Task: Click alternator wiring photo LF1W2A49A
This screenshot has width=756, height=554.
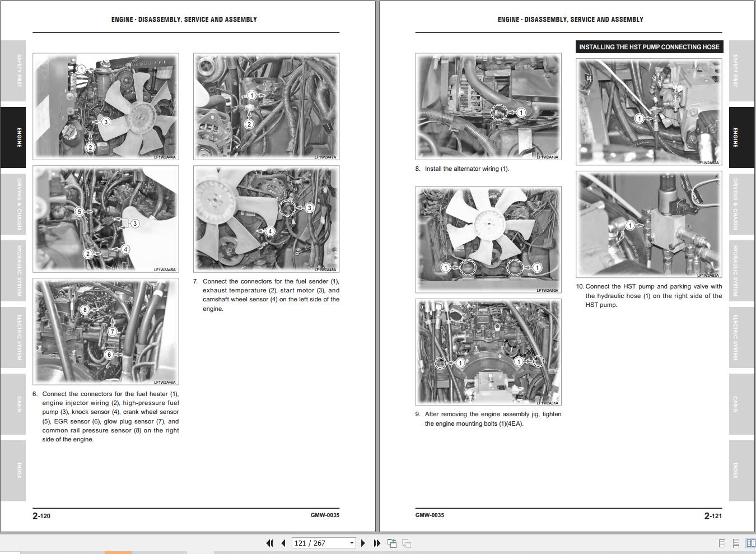Action: point(488,106)
